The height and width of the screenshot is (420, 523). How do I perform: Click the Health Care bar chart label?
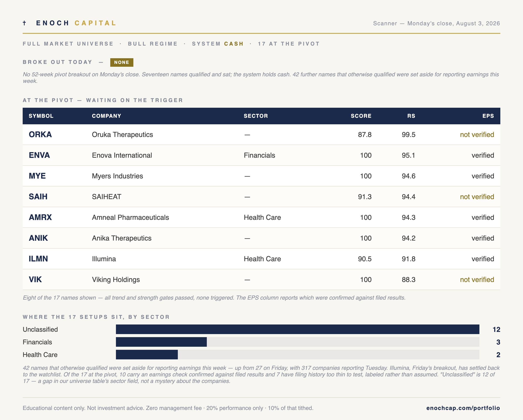pos(40,355)
